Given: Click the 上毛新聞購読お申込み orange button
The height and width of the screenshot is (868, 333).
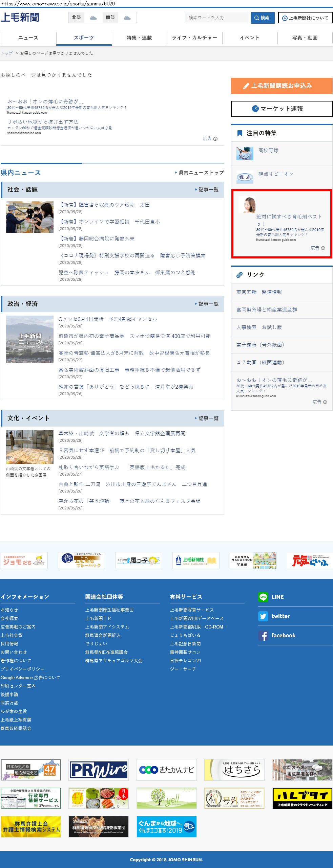Looking at the screenshot, I should click(x=282, y=86).
